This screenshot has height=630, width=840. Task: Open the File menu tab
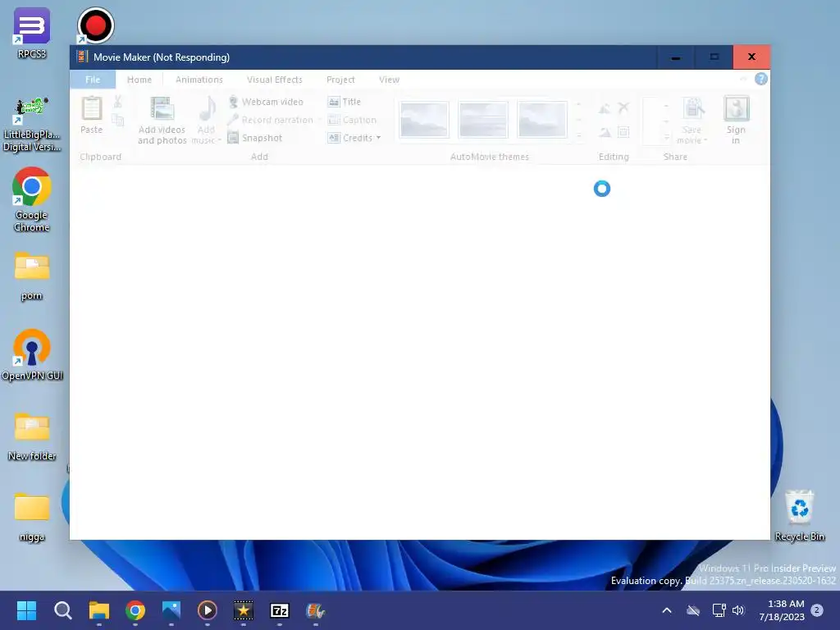click(x=93, y=80)
